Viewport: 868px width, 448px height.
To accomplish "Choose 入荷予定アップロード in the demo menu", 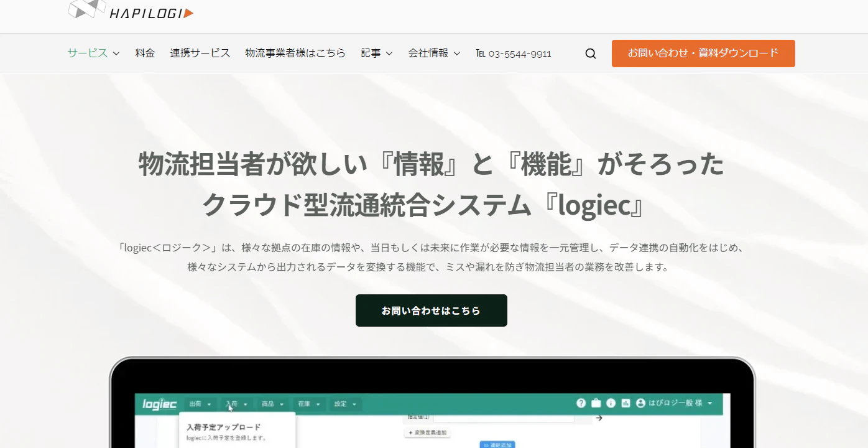I will point(224,427).
